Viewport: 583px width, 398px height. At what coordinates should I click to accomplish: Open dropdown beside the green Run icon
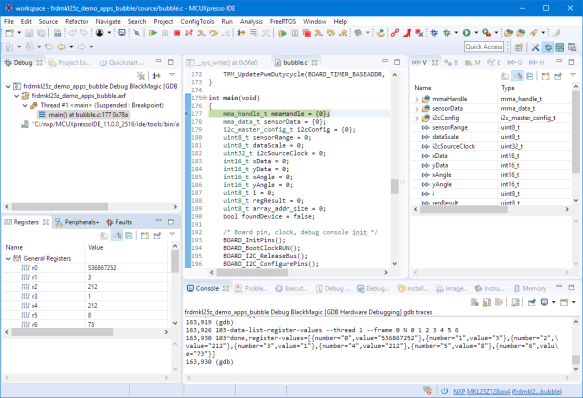[476, 33]
